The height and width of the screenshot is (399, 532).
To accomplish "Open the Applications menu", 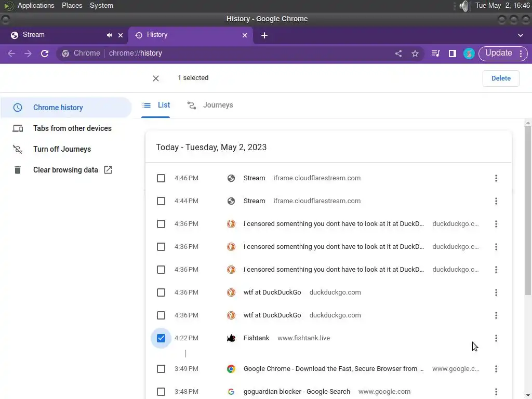I will click(36, 6).
